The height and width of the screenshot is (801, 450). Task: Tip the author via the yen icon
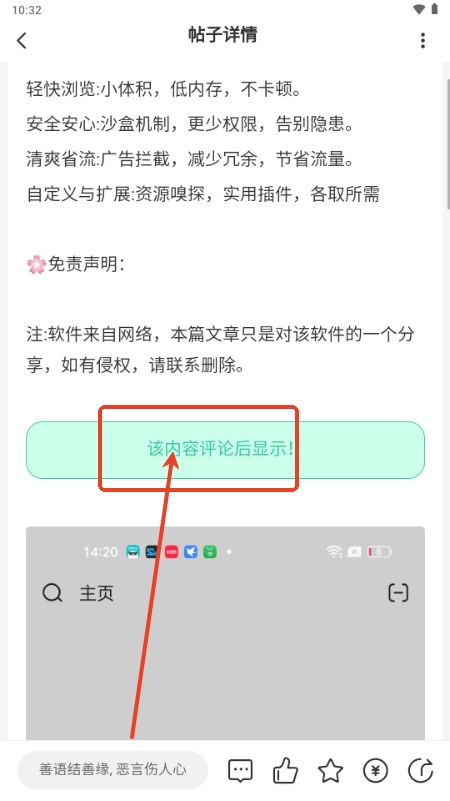(x=375, y=770)
